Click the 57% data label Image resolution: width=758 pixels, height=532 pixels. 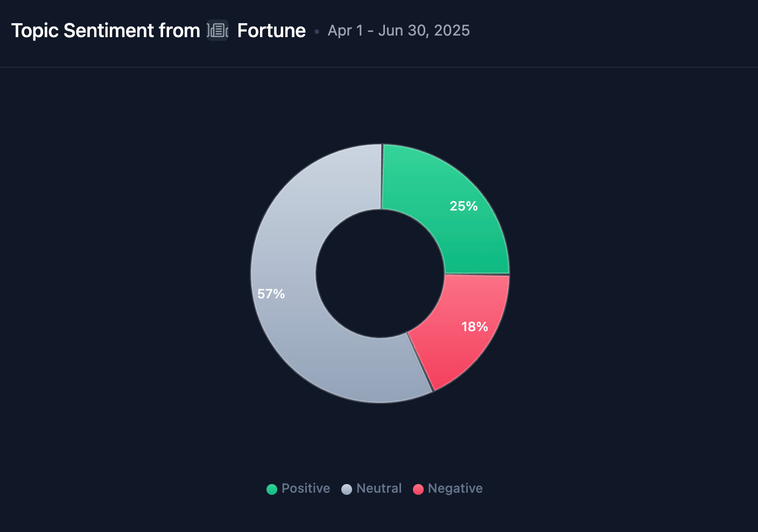(x=271, y=294)
